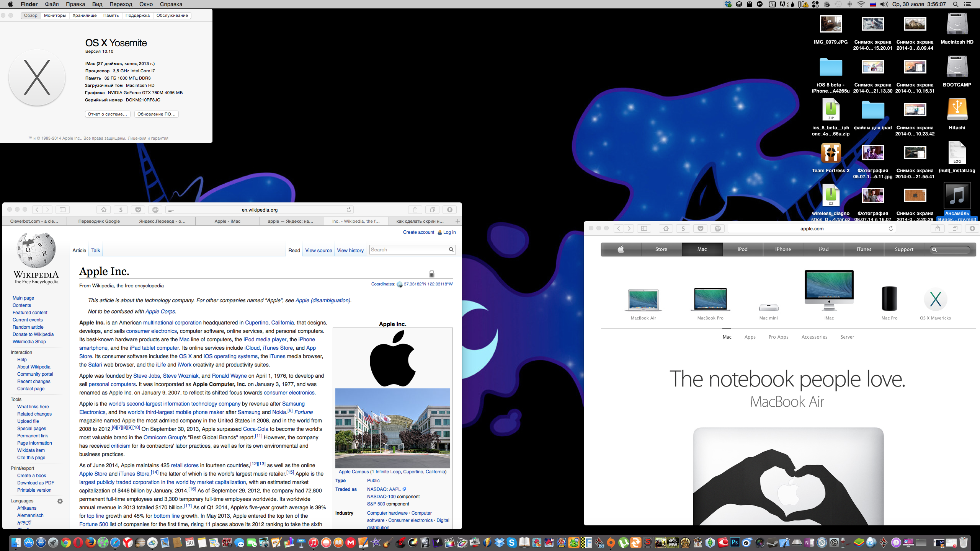Click Share button in Wikipedia Safari window
Screen dimensions: 980x551
click(415, 210)
